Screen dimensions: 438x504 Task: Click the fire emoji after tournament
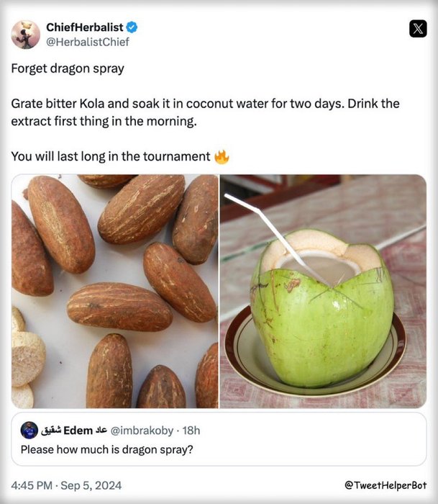tap(222, 156)
